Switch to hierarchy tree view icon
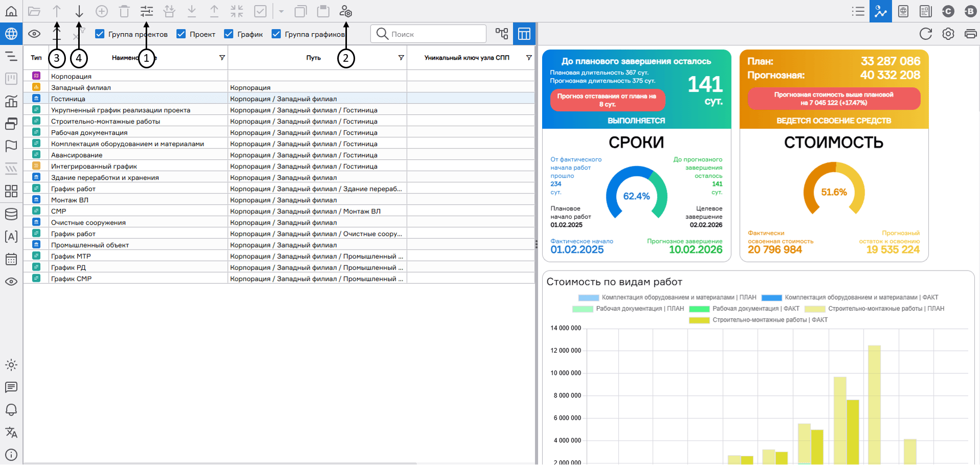 click(x=502, y=34)
